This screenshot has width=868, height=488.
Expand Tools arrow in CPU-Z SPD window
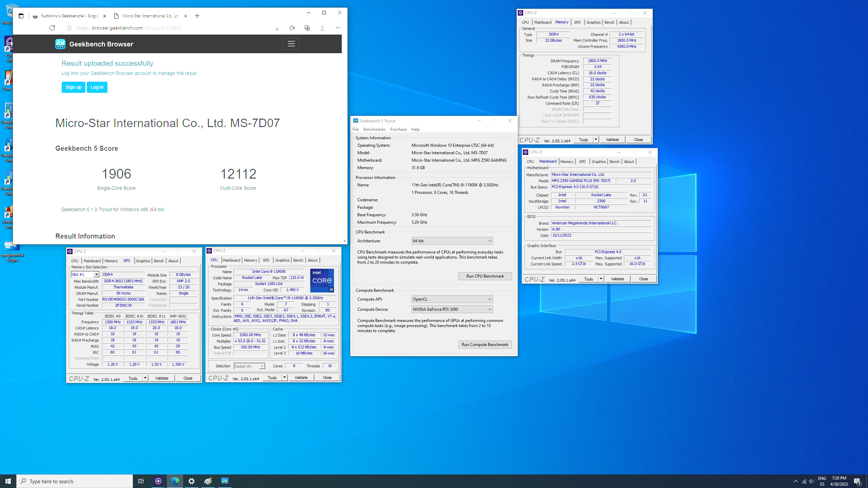click(x=145, y=378)
